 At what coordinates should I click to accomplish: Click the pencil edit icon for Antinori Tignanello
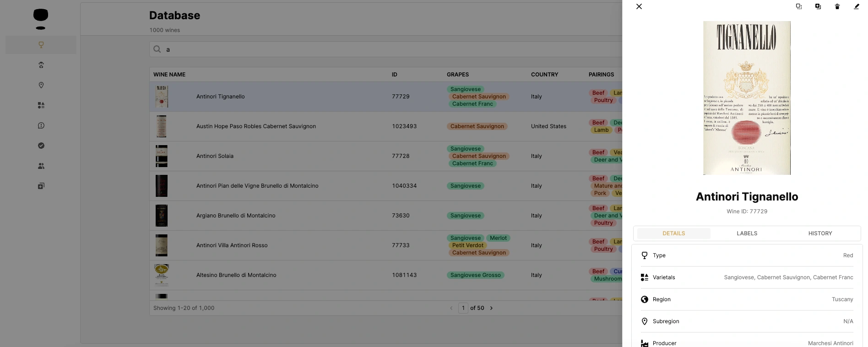click(856, 6)
